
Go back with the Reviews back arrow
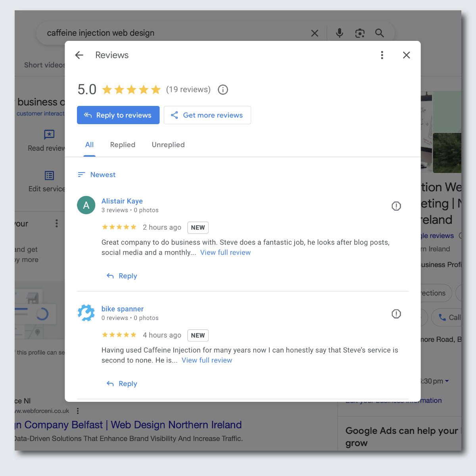(x=79, y=55)
